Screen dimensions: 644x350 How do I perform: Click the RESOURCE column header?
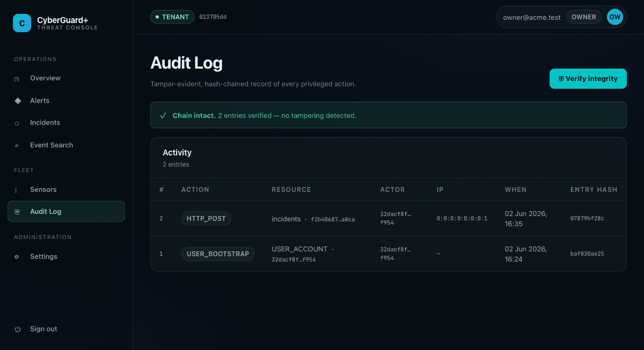point(291,190)
